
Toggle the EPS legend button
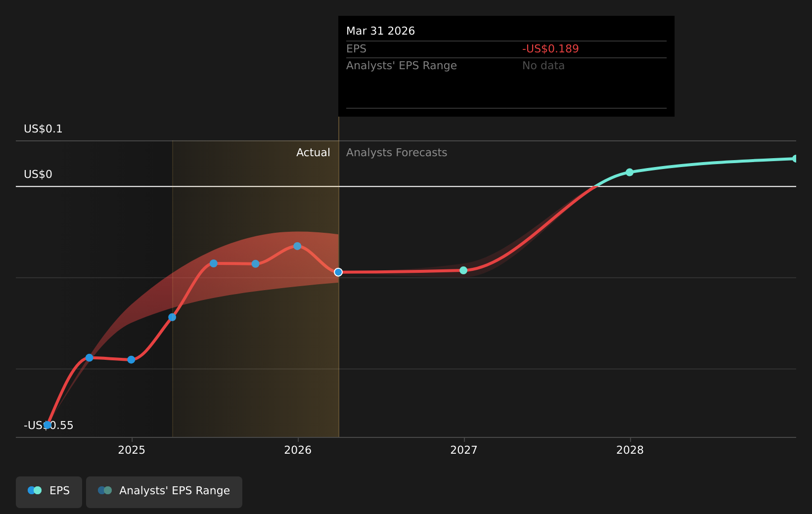[49, 492]
